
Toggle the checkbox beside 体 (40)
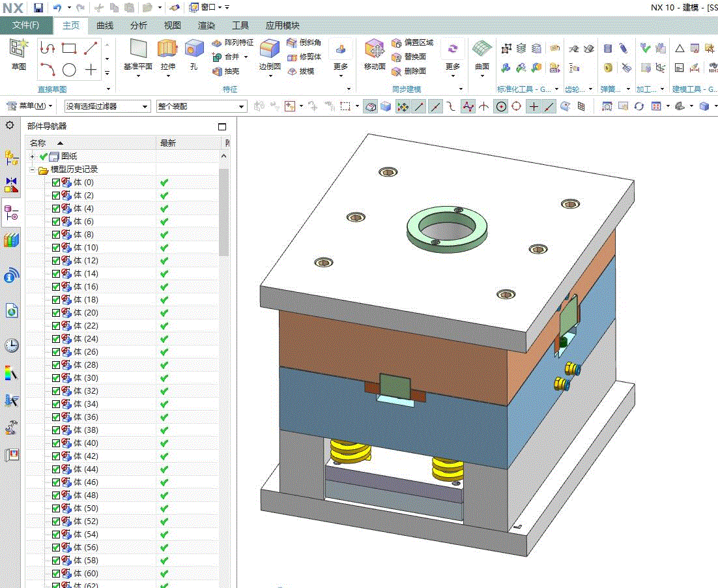coord(56,443)
